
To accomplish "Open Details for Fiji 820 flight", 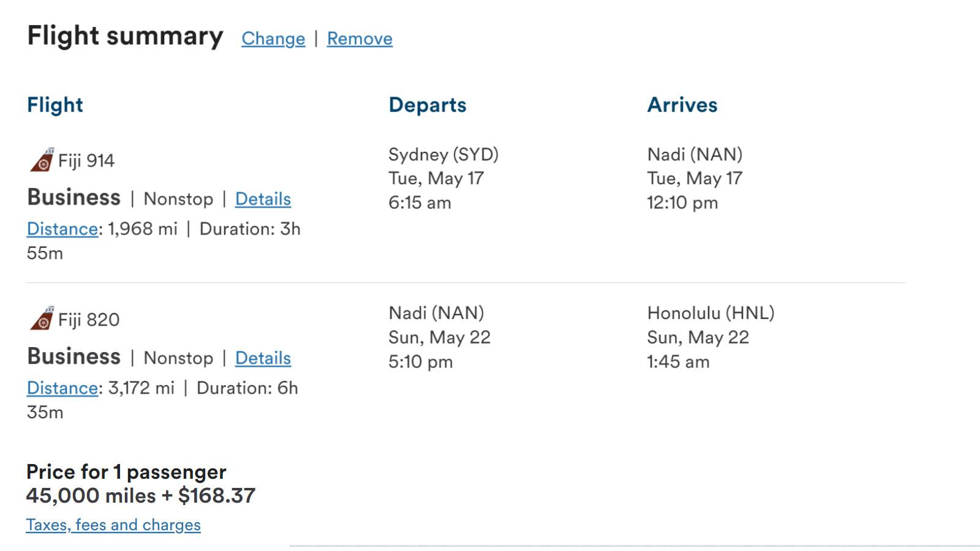I will (263, 358).
